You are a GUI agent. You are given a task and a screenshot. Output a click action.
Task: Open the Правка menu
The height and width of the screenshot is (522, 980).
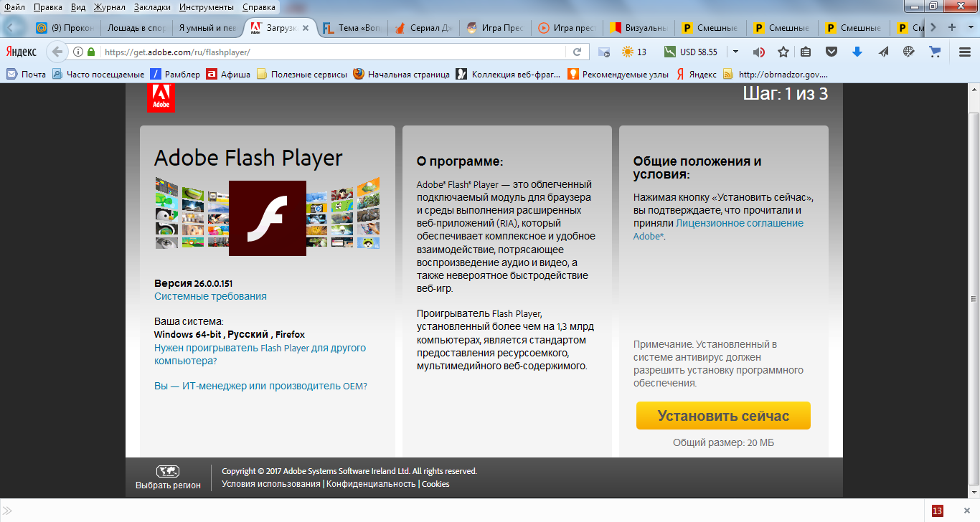(x=48, y=7)
